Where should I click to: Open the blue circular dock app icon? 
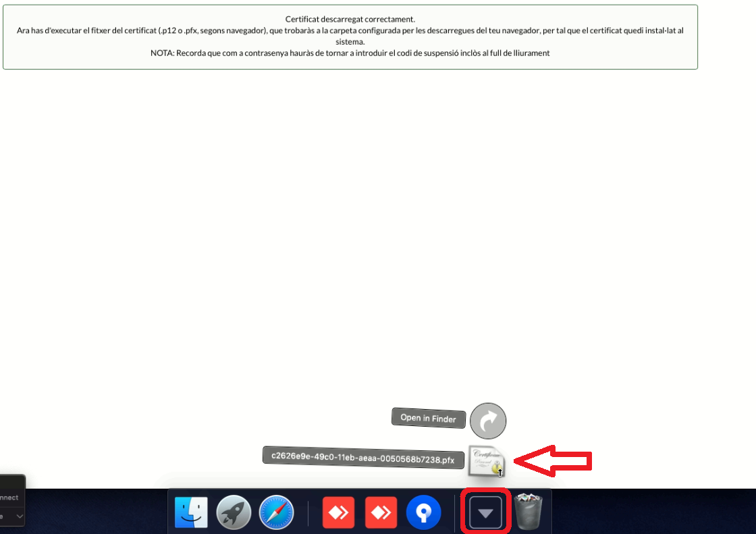(x=423, y=512)
